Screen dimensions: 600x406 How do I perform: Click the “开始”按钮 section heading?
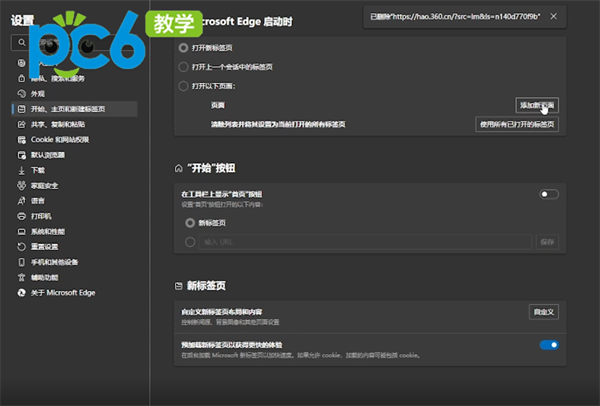pyautogui.click(x=211, y=168)
